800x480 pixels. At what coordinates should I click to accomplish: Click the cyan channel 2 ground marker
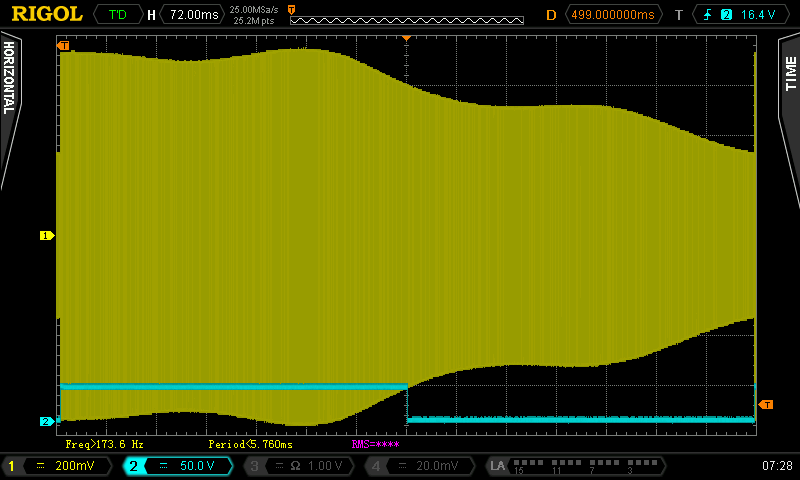coord(47,421)
